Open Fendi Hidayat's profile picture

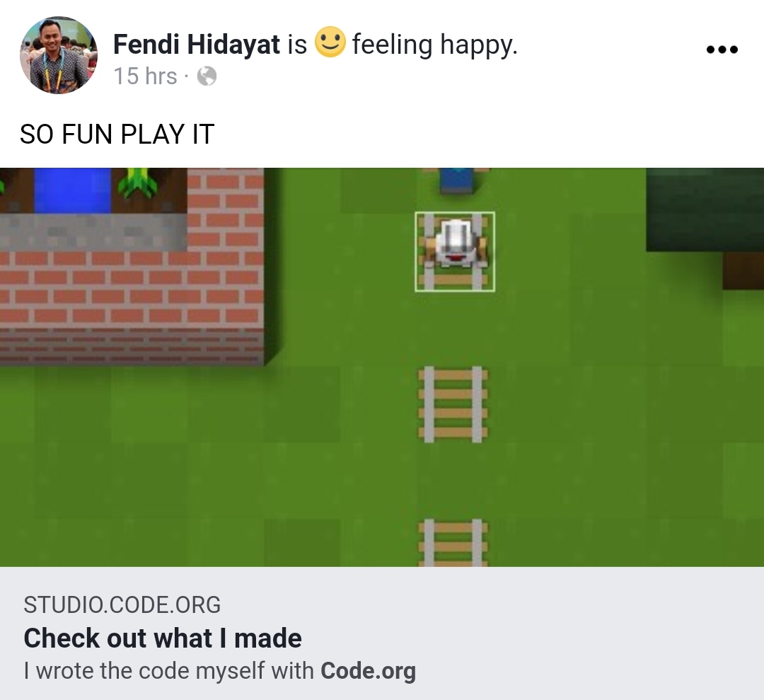(x=59, y=55)
